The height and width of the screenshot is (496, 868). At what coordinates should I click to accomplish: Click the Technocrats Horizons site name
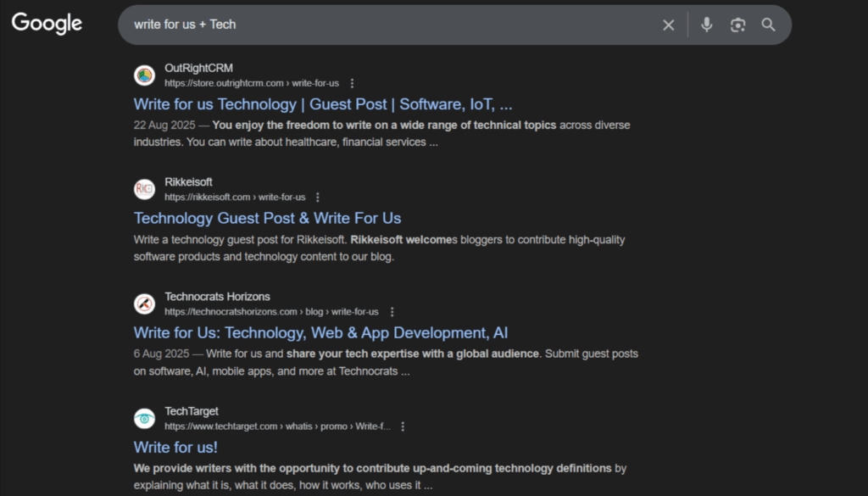pyautogui.click(x=217, y=297)
